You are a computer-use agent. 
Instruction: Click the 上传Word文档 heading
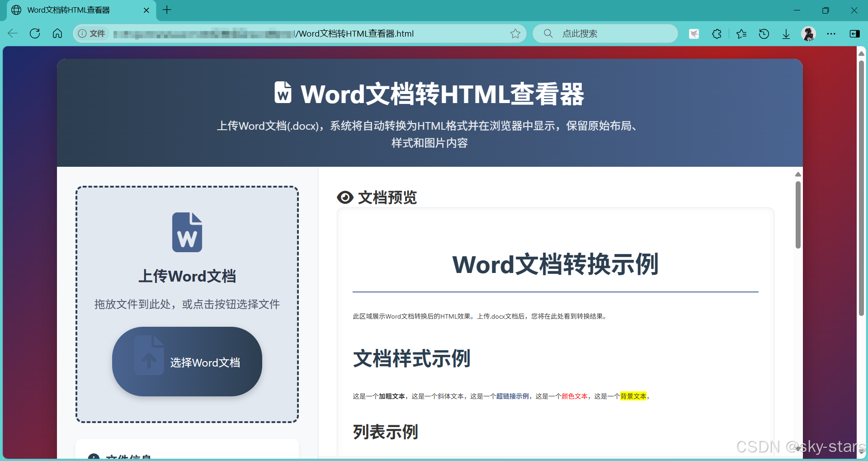(x=187, y=276)
